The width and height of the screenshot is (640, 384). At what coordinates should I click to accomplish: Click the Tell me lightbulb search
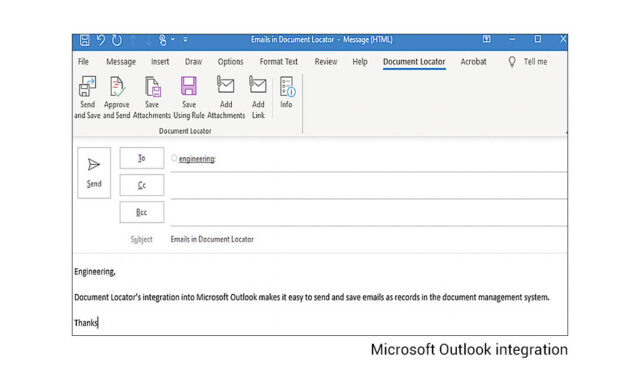click(527, 62)
